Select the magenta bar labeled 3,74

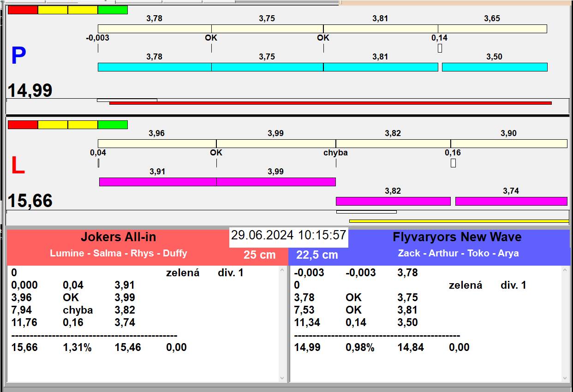coord(511,201)
